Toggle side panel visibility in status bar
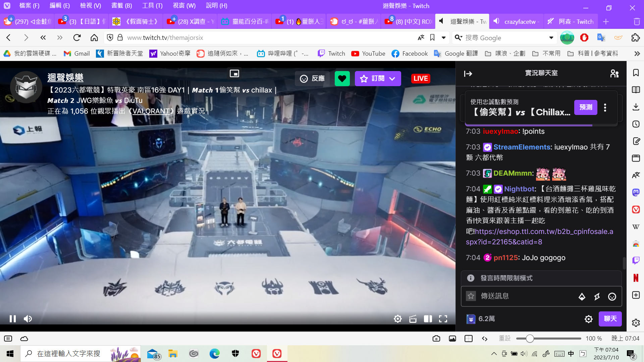 (8, 339)
